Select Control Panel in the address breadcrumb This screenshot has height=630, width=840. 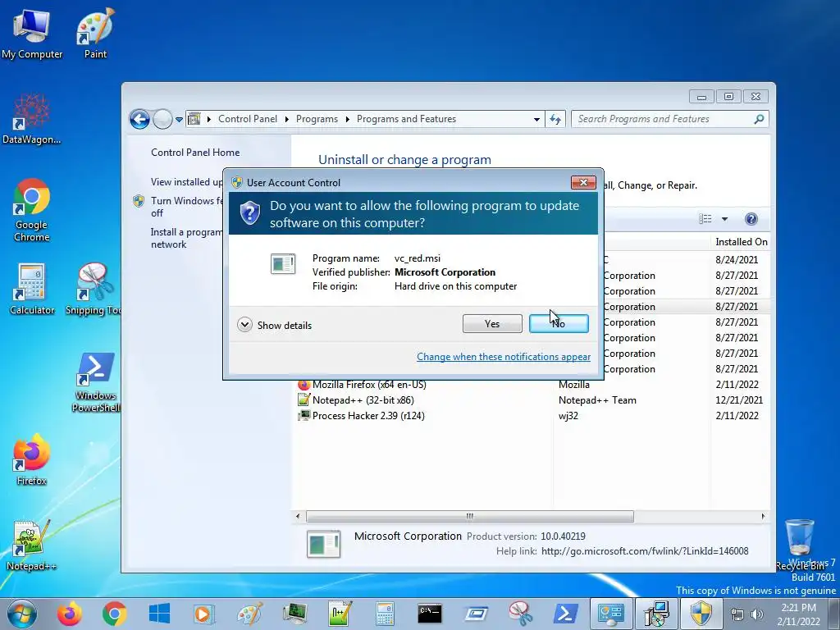pos(248,119)
